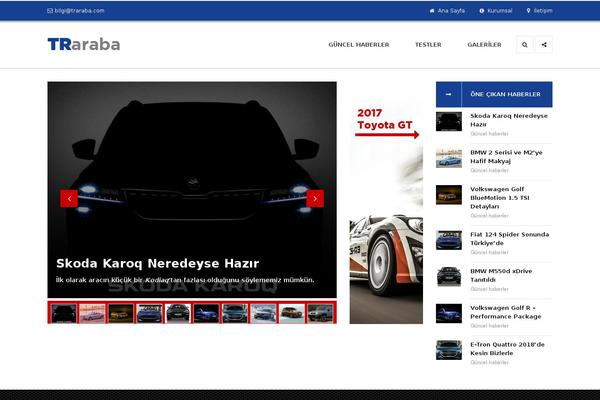Click sidebar thumbnail for BMW M550d xDrive news
The width and height of the screenshot is (600, 400).
pyautogui.click(x=449, y=277)
